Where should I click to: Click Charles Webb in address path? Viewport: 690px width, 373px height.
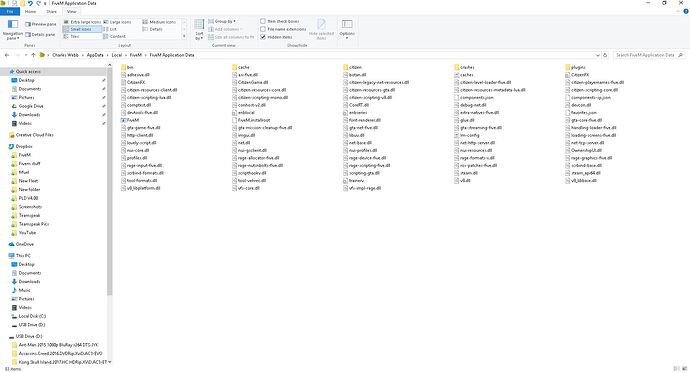click(65, 55)
